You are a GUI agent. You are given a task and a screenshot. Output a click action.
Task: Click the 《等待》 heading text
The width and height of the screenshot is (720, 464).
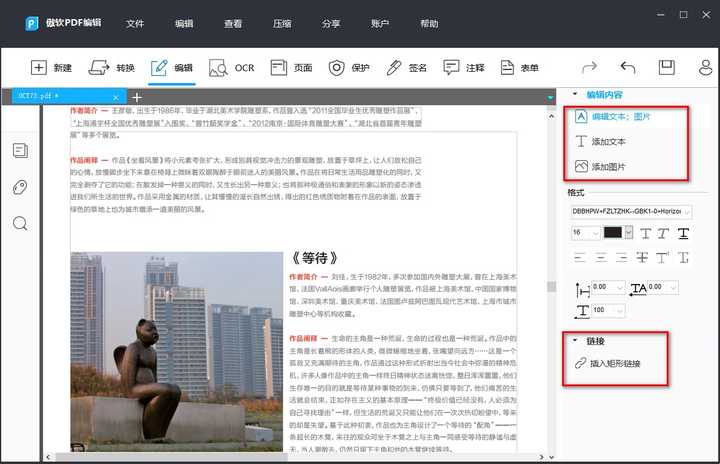315,258
